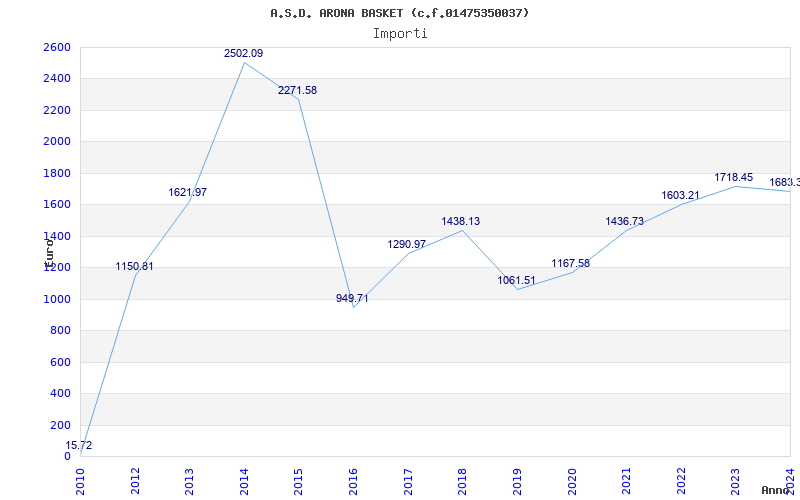Select the 1000 y-axis tick label
The image size is (800, 500).
tap(57, 299)
